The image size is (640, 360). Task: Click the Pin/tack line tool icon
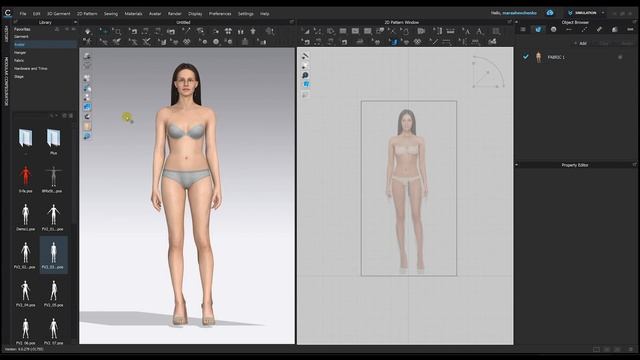[x=186, y=31]
